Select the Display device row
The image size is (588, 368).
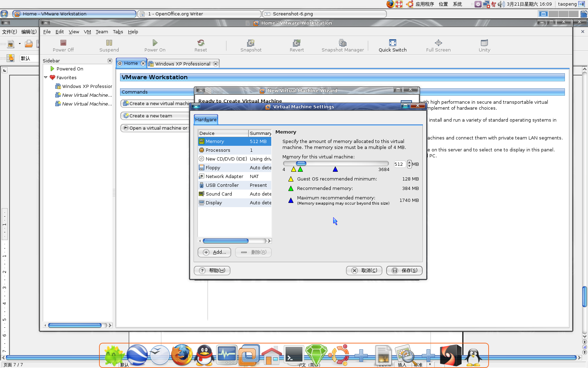pyautogui.click(x=234, y=203)
